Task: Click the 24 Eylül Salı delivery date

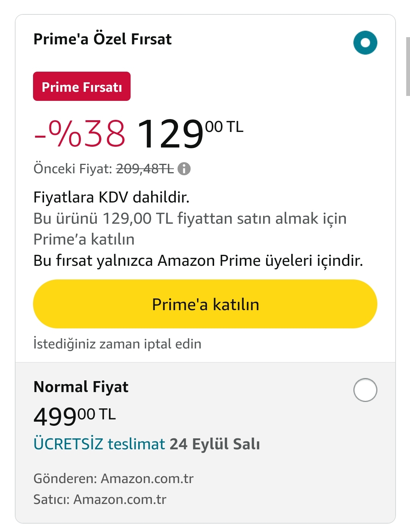Action: [215, 444]
